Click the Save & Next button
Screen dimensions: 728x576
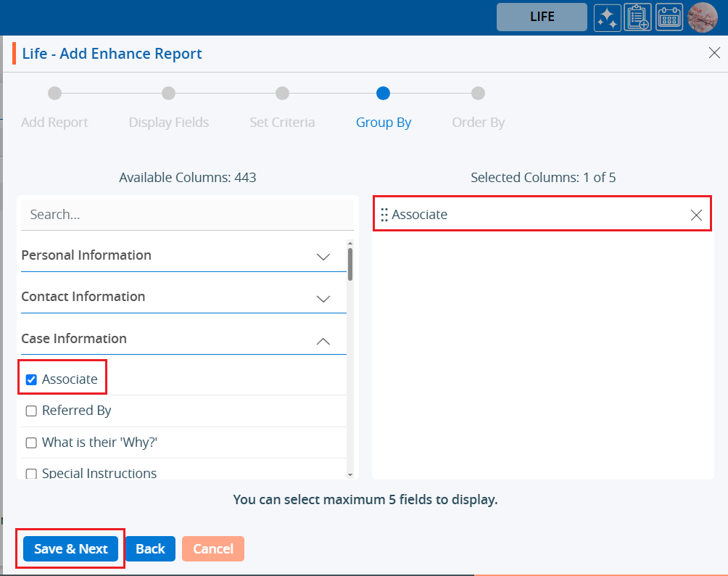pyautogui.click(x=71, y=549)
